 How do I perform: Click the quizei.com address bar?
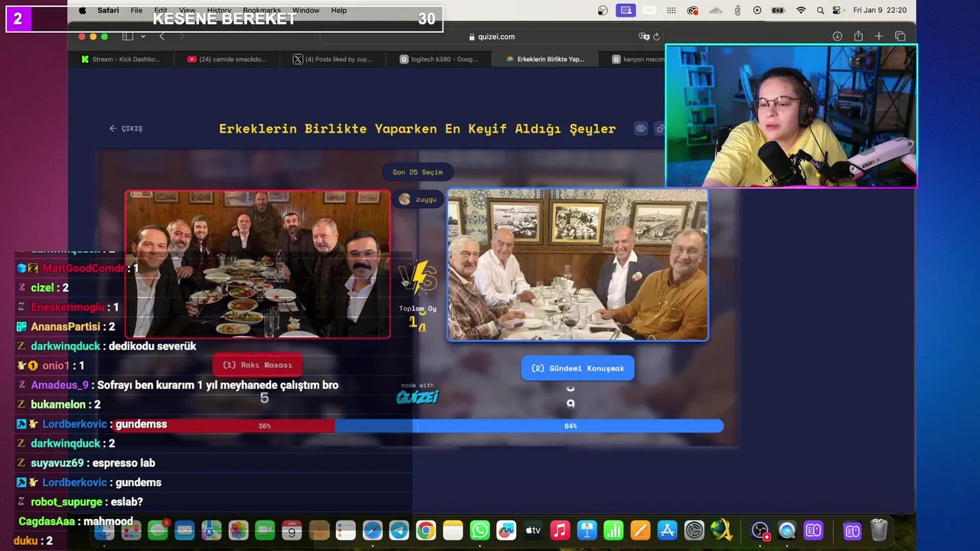[492, 36]
